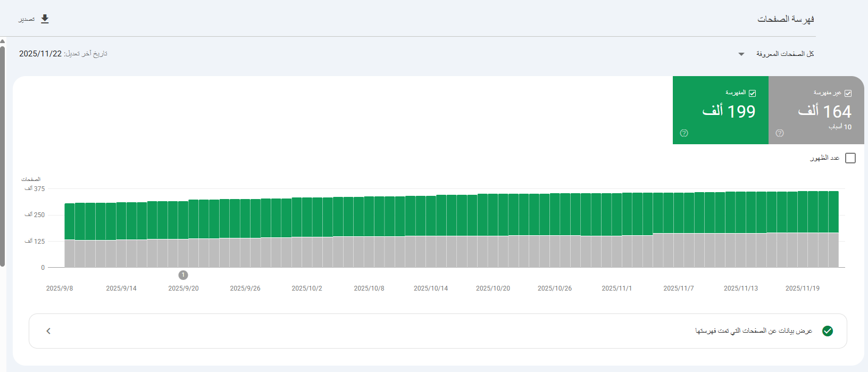Expand the chevron on indexed pages data row

click(48, 331)
